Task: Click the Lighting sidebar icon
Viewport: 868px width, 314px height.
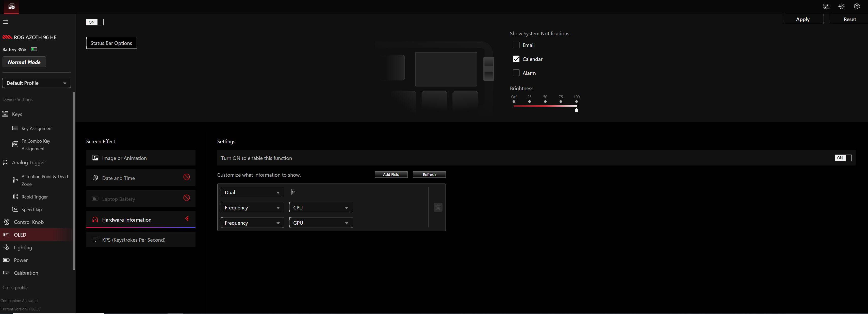Action: tap(6, 247)
